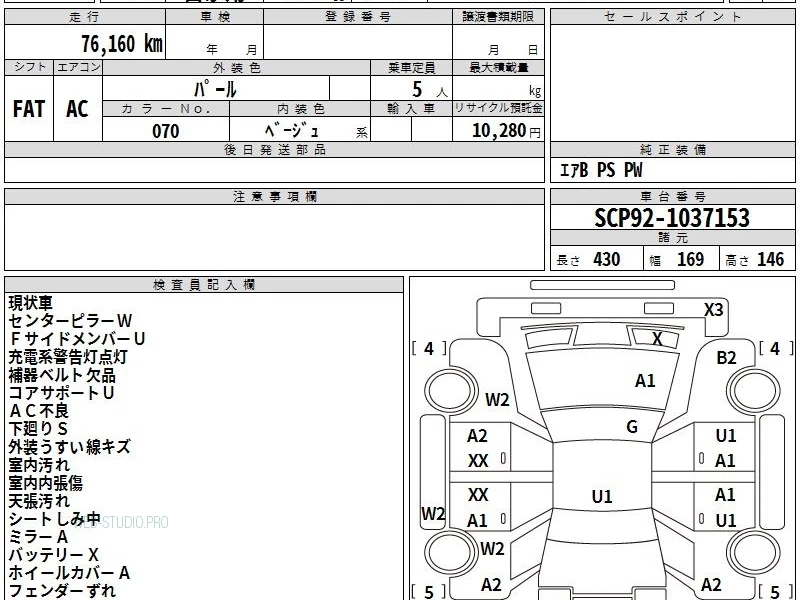Click the AC air conditioner value
Screen dimensions: 800x600
point(78,109)
